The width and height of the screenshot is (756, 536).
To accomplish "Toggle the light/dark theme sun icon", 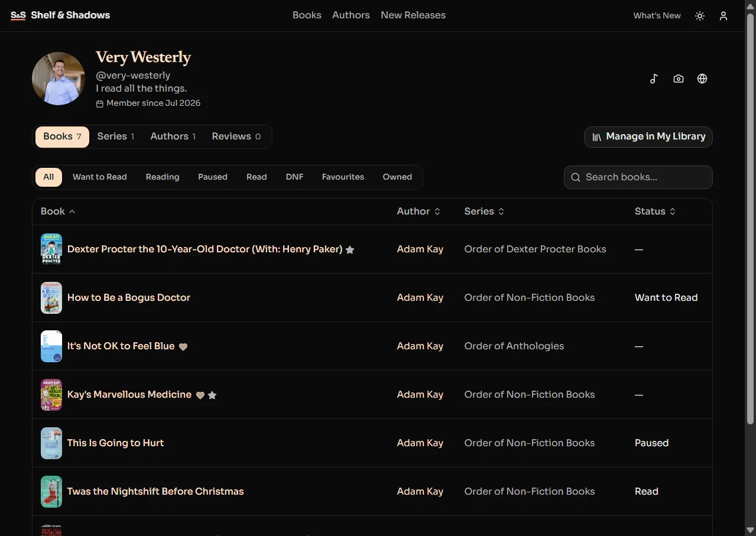I will point(700,16).
